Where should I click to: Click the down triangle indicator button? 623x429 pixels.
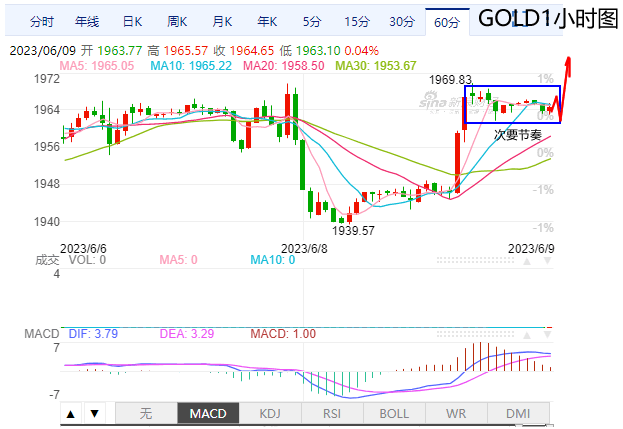pos(95,414)
